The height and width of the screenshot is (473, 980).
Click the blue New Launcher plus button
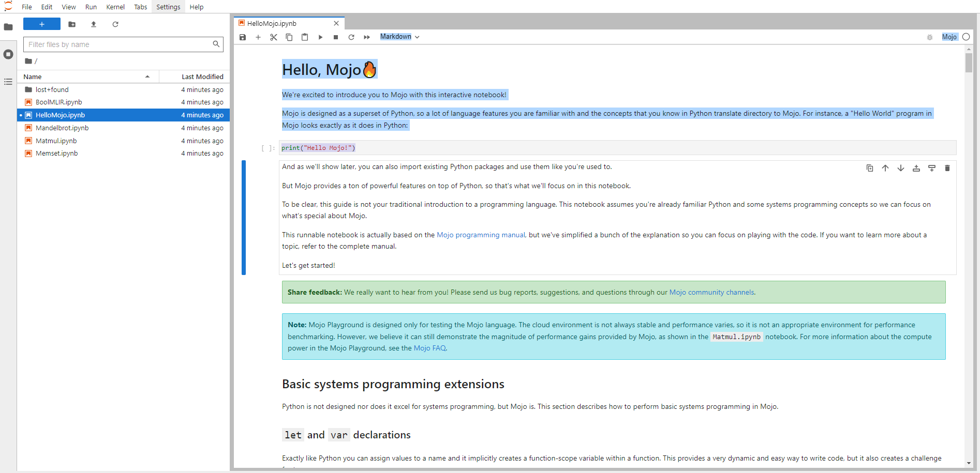(42, 24)
